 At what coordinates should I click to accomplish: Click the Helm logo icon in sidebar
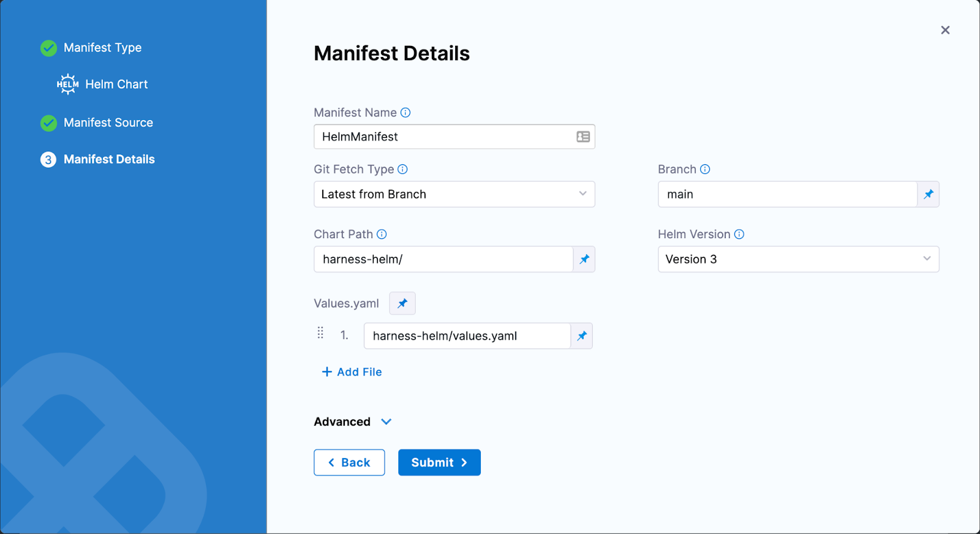pyautogui.click(x=67, y=84)
